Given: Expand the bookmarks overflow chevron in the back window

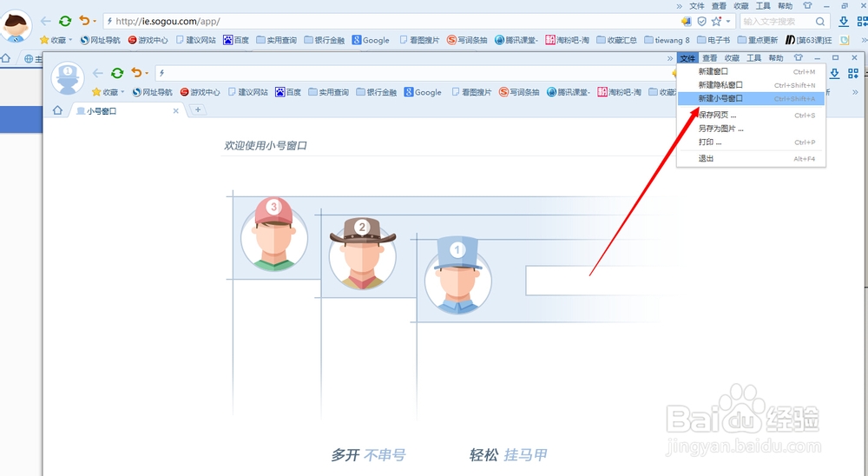Looking at the screenshot, I should [x=865, y=40].
